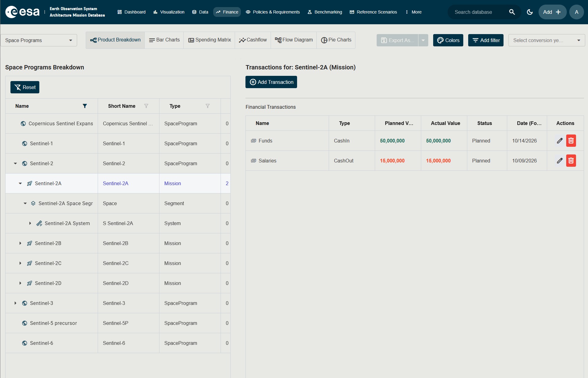Collapse the Sentinel-2A mission row
The height and width of the screenshot is (378, 588).
pyautogui.click(x=20, y=183)
